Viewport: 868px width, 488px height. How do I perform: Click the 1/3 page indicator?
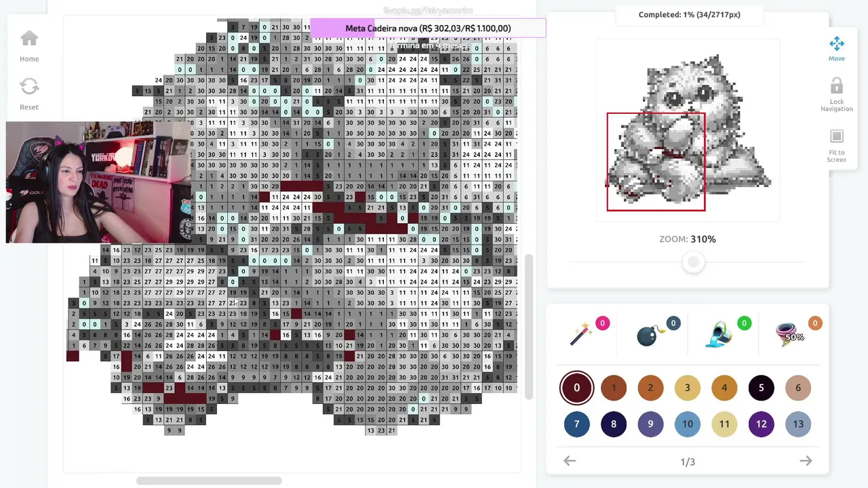(688, 462)
